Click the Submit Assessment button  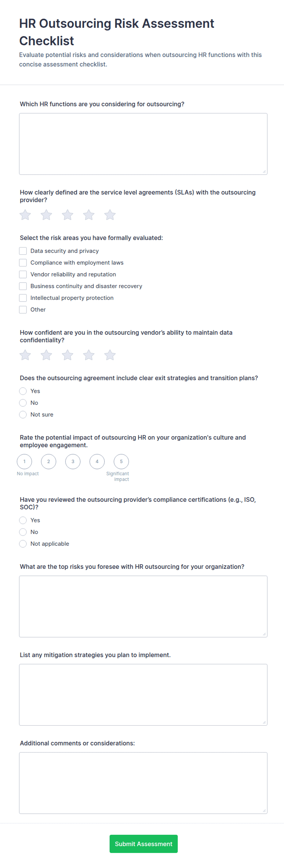(144, 843)
